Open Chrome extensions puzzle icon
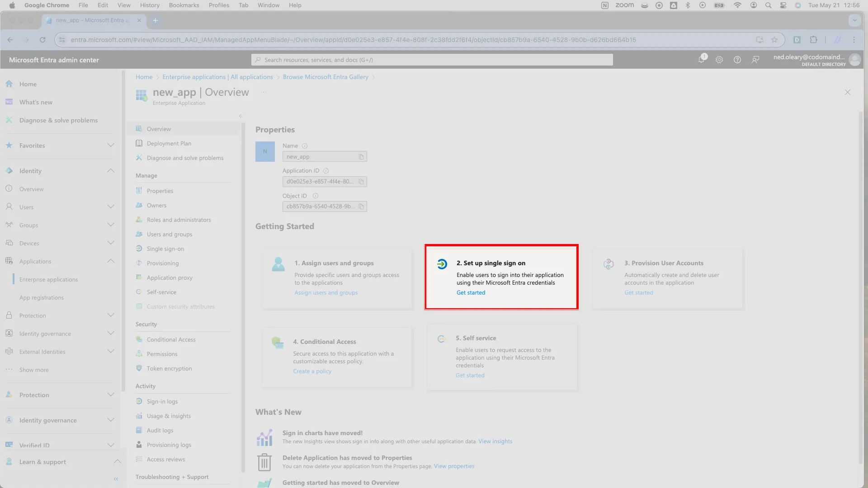This screenshot has height=488, width=868. [814, 40]
